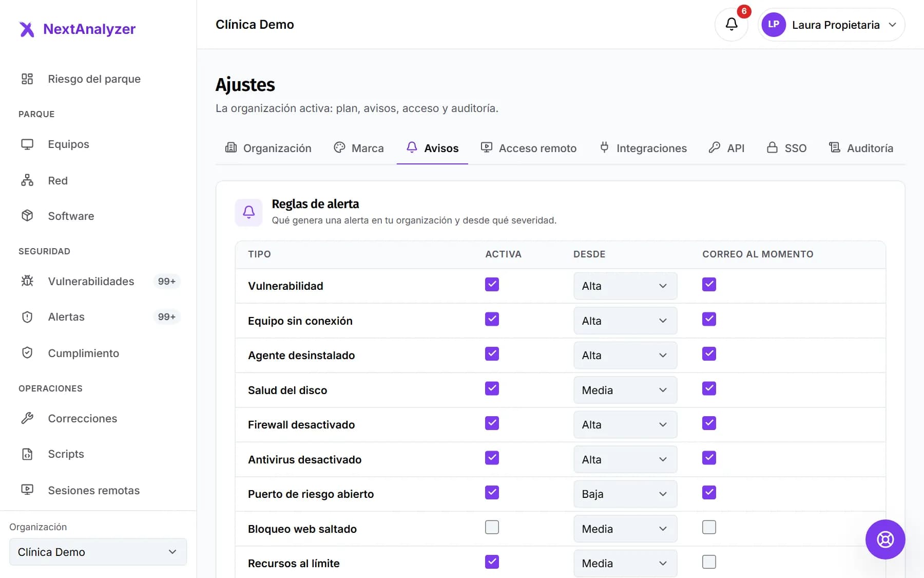Screen dimensions: 924x578
Task: Uncheck Correo al momento for Puerto de riesgo abierto
Action: point(709,493)
